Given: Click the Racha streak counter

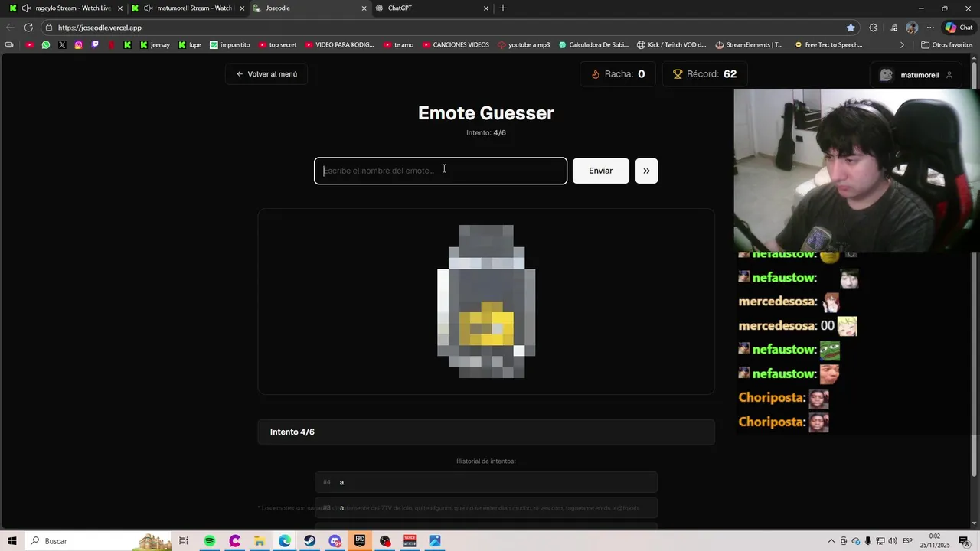Looking at the screenshot, I should (x=618, y=74).
